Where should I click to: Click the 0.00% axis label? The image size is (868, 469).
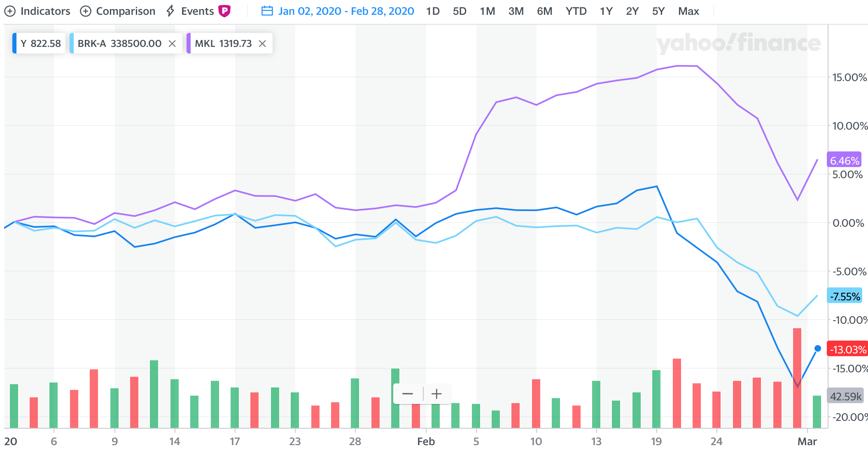pos(848,223)
